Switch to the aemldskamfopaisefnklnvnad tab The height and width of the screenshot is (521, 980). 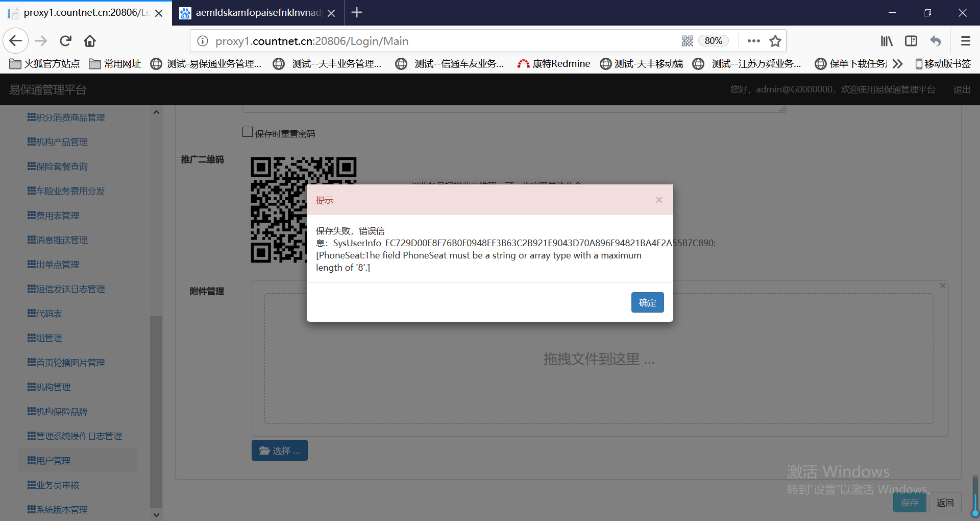pyautogui.click(x=258, y=13)
